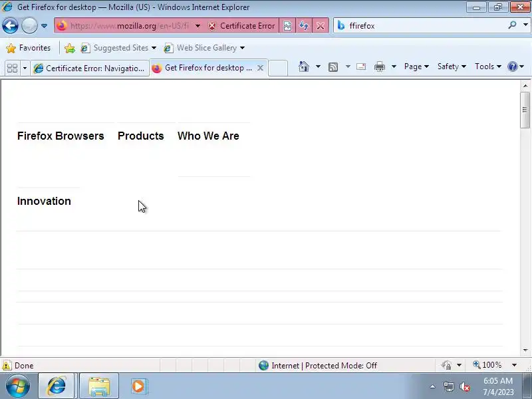Open Suggested Sites dropdown
This screenshot has height=399, width=532.
[118, 48]
